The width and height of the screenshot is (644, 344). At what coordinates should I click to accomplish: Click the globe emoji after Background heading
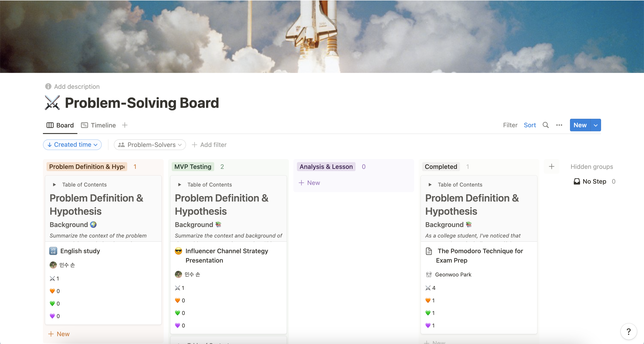tap(93, 225)
